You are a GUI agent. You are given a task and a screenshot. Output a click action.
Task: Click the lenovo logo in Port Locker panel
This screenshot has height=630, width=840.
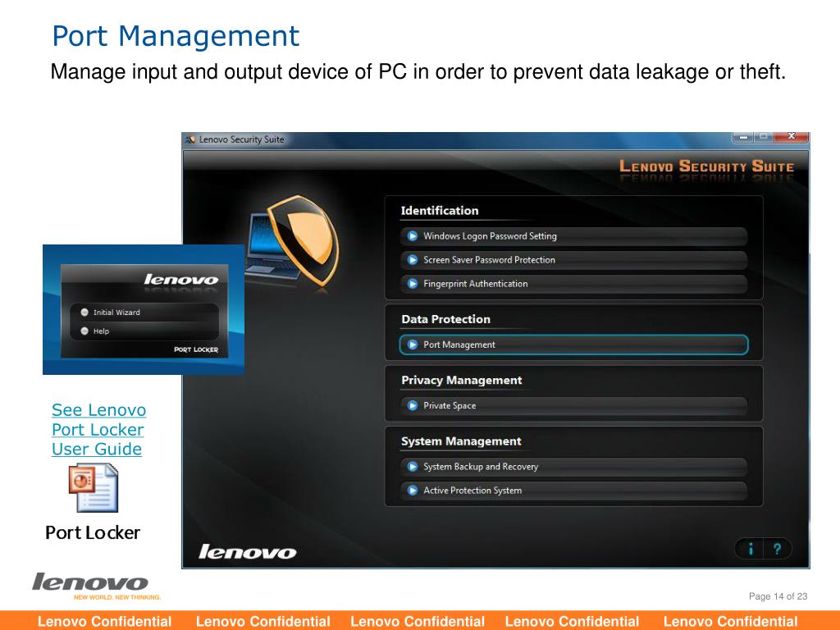pos(181,279)
